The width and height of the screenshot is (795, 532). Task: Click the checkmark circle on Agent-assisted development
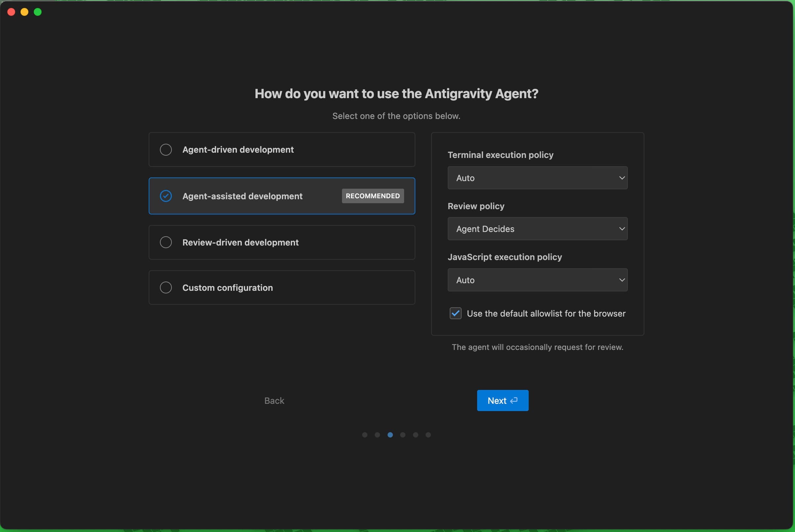[x=166, y=196]
